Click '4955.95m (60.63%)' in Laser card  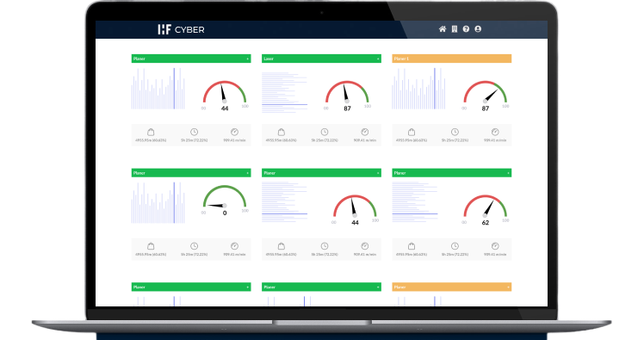coord(282,140)
